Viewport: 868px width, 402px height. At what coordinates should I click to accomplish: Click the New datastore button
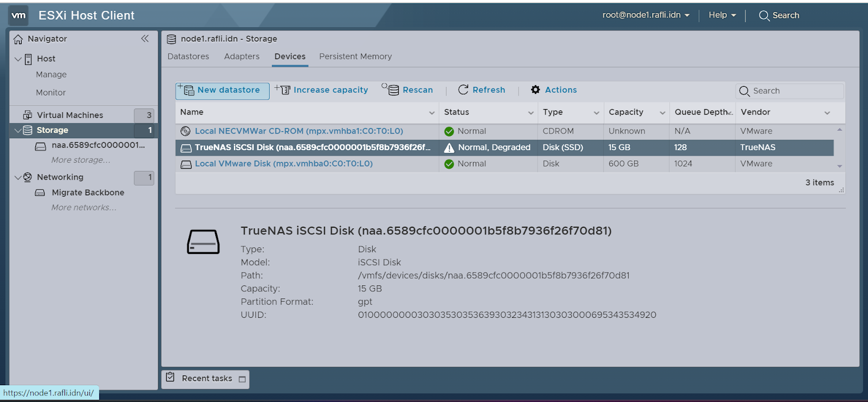click(x=222, y=91)
